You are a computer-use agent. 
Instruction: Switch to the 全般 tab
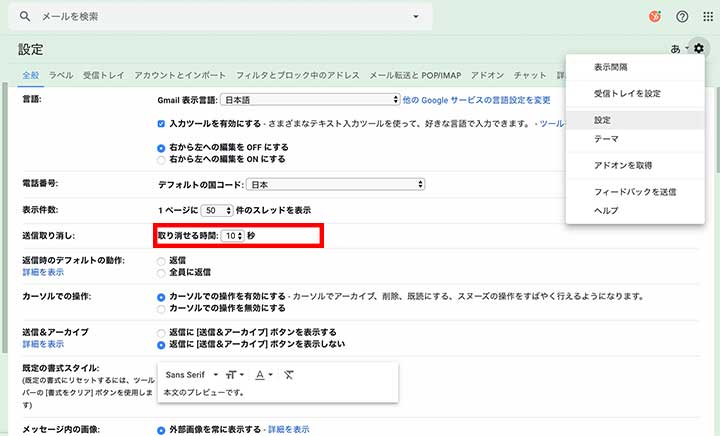[x=31, y=75]
